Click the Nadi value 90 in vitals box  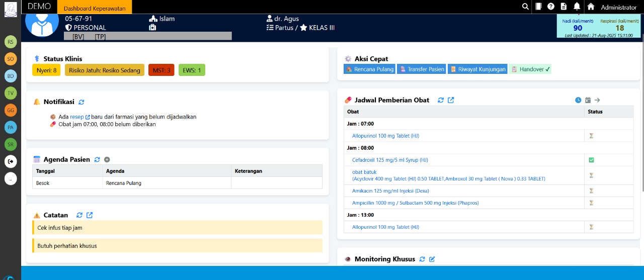click(x=578, y=28)
